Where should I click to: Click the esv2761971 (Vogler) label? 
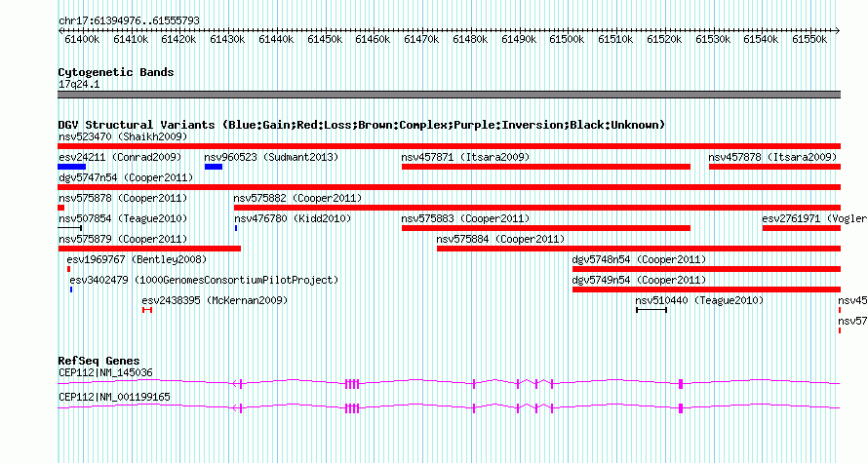click(x=814, y=218)
